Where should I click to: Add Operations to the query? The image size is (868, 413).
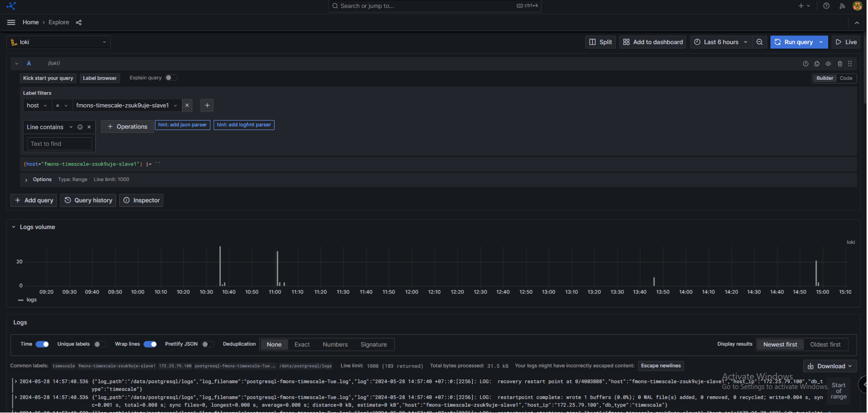point(128,127)
